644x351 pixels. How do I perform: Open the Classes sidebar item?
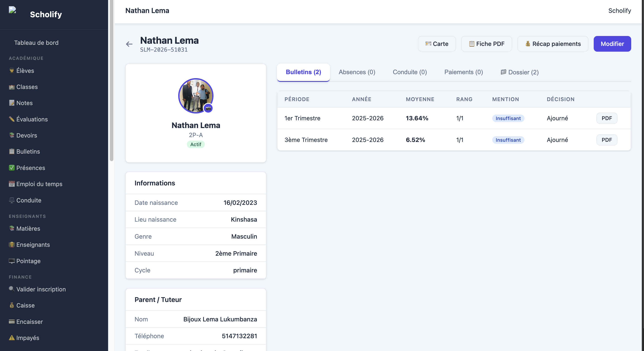click(x=23, y=87)
